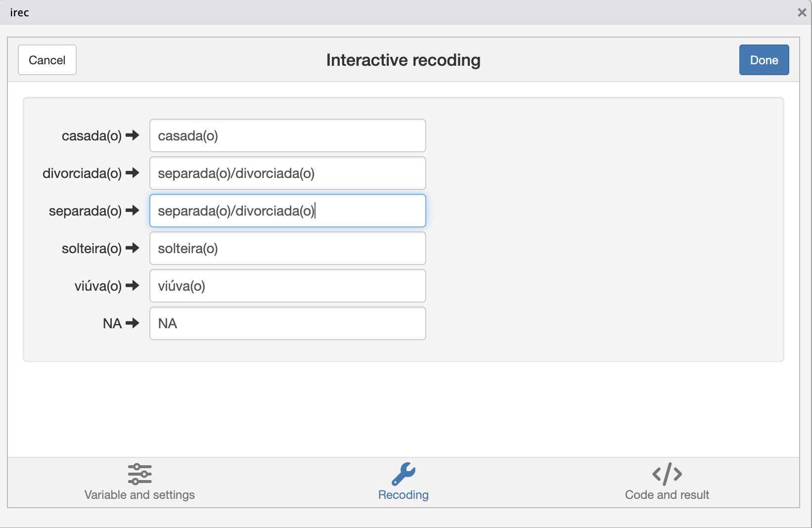Click the arrow next to NA label
Viewport: 812px width, 528px height.
[x=133, y=323]
